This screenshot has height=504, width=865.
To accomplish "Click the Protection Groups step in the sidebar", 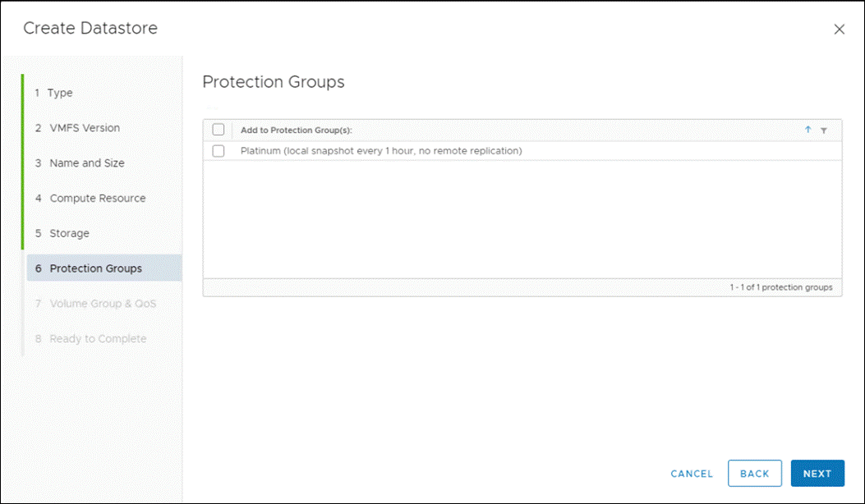I will (x=93, y=268).
